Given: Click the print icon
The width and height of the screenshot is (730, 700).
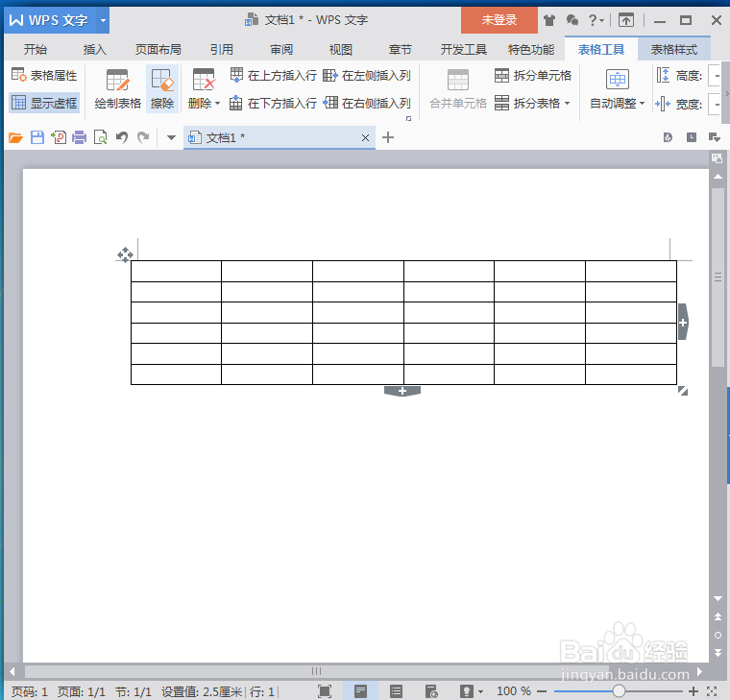Looking at the screenshot, I should click(x=79, y=137).
